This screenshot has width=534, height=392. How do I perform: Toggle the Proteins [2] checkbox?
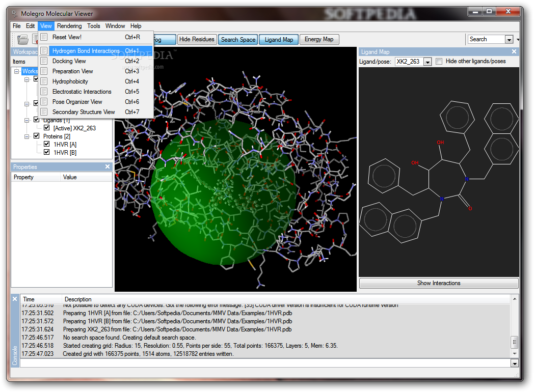coord(37,136)
